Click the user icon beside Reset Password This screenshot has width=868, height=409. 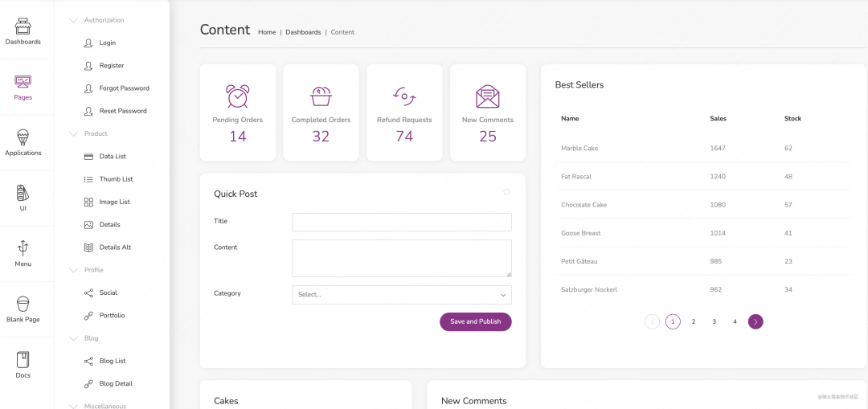click(x=88, y=111)
